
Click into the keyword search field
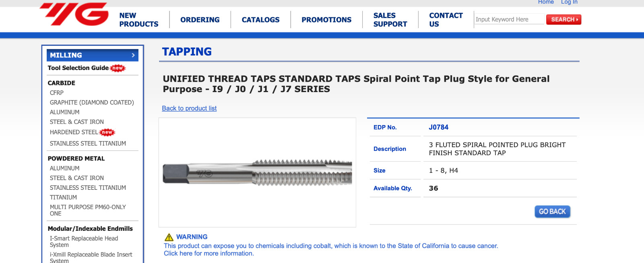(x=509, y=19)
